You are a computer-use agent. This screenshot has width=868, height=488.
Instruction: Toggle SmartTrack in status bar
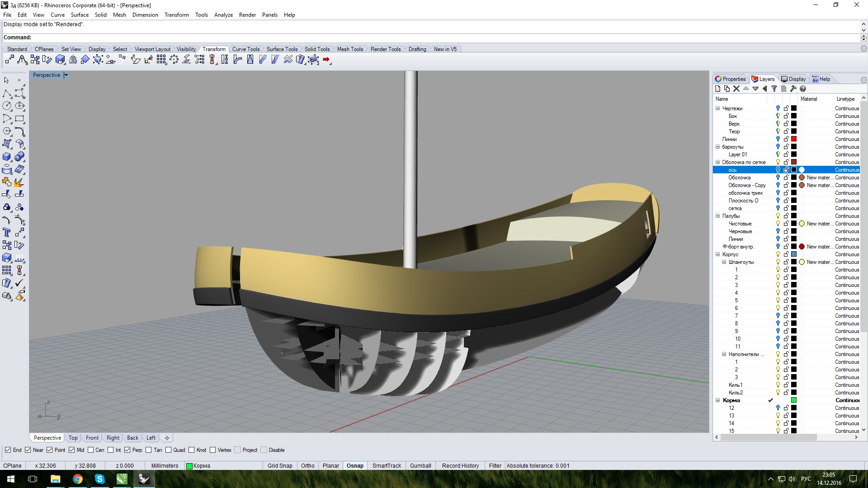[x=387, y=466]
